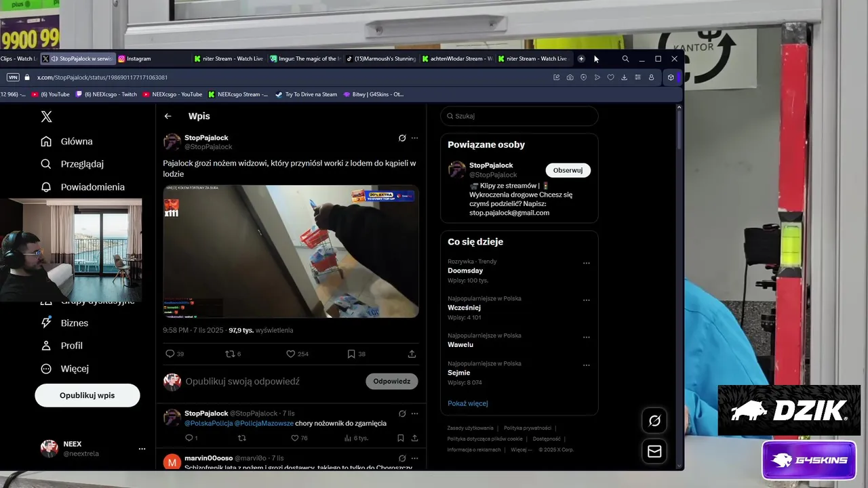Open Bitwy | G4Skins bookmark
This screenshot has width=868, height=488.
tap(373, 94)
